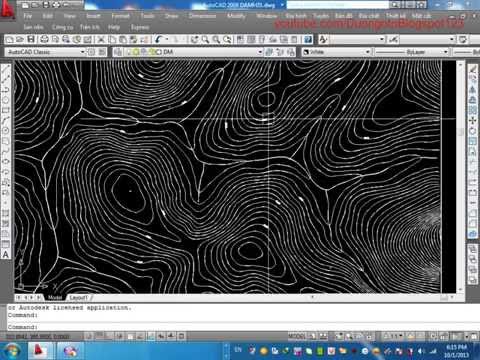Open the drawing title dropdown arrow
The width and height of the screenshot is (480, 360).
283,5
